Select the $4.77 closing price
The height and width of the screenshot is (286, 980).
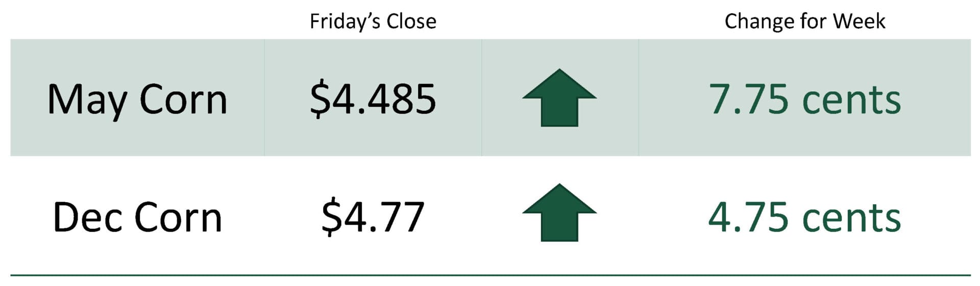(x=373, y=217)
